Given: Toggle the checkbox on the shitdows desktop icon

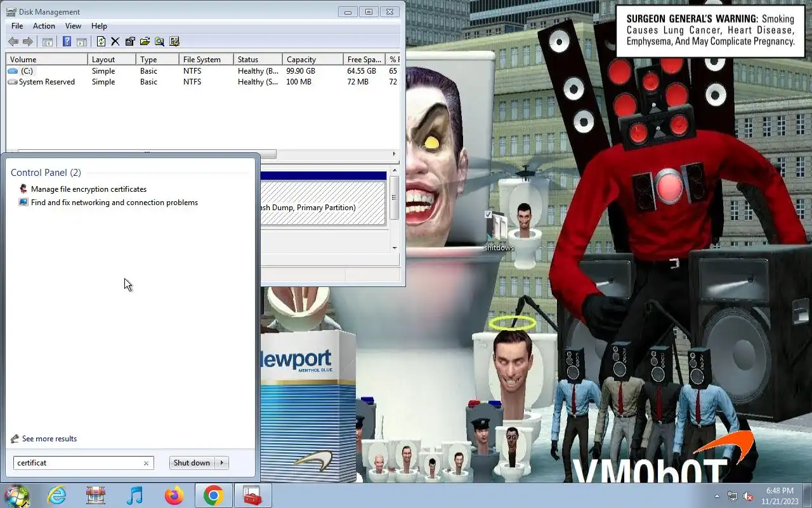Looking at the screenshot, I should coord(488,215).
